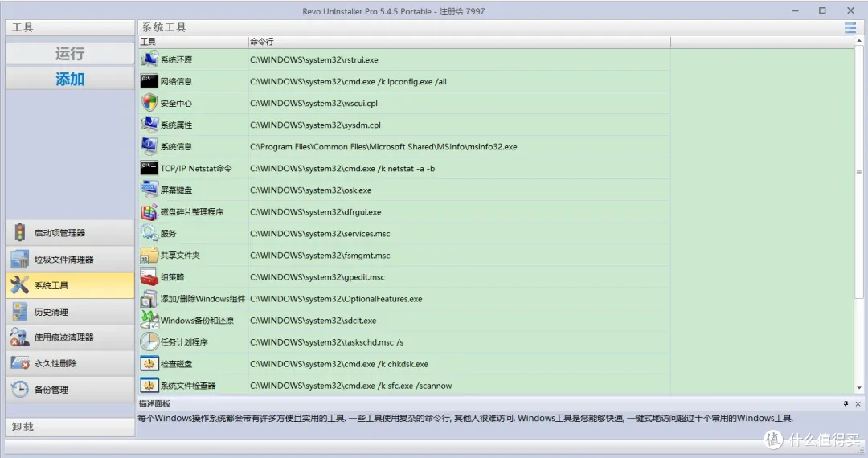Select the 系统还原 row label
This screenshot has height=458, width=868.
[x=176, y=59]
